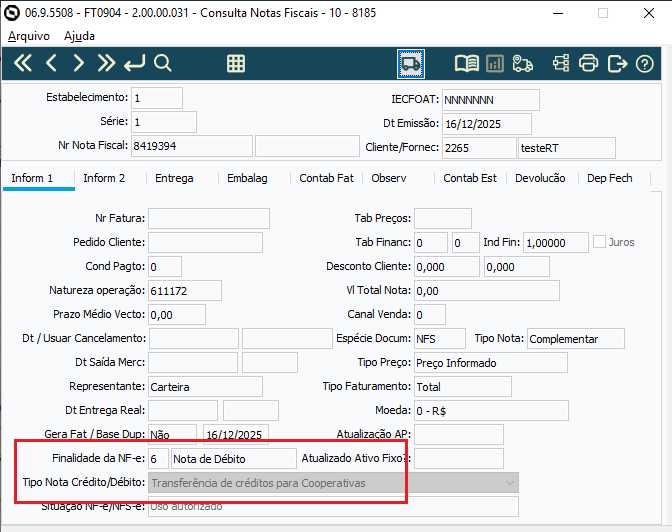The width and height of the screenshot is (672, 532).
Task: Click the Atualizado Ativo Fixo field
Action: coord(459,459)
